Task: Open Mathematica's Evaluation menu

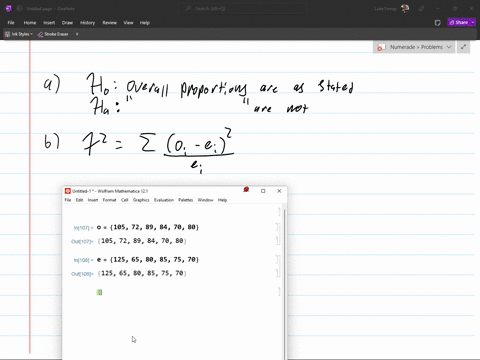Action: pyautogui.click(x=164, y=200)
